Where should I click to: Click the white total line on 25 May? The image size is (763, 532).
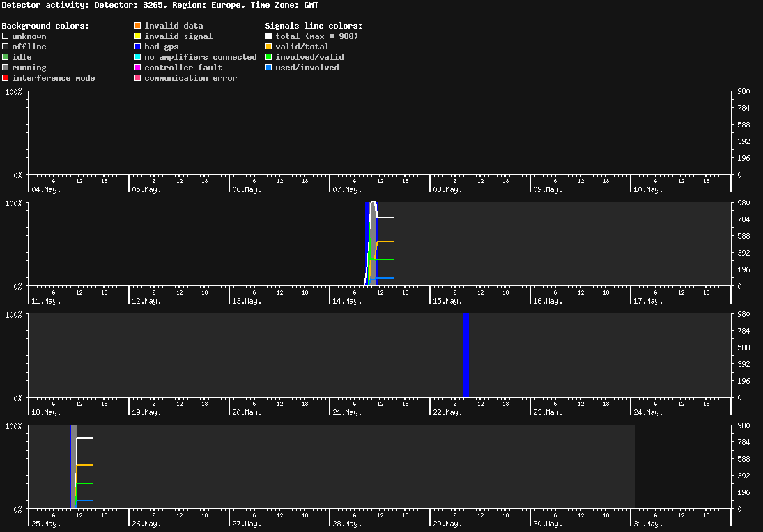point(85,438)
